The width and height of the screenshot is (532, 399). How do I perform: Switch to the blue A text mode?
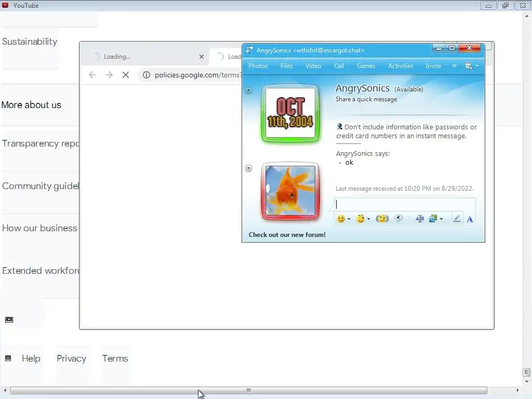coord(470,219)
